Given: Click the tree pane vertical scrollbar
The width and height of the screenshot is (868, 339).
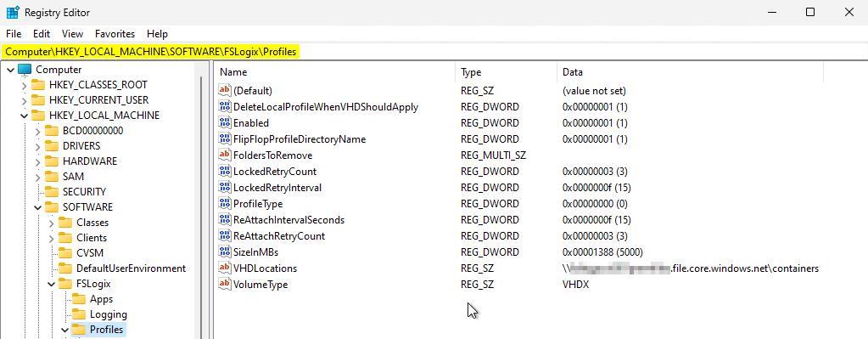Looking at the screenshot, I should 201,200.
